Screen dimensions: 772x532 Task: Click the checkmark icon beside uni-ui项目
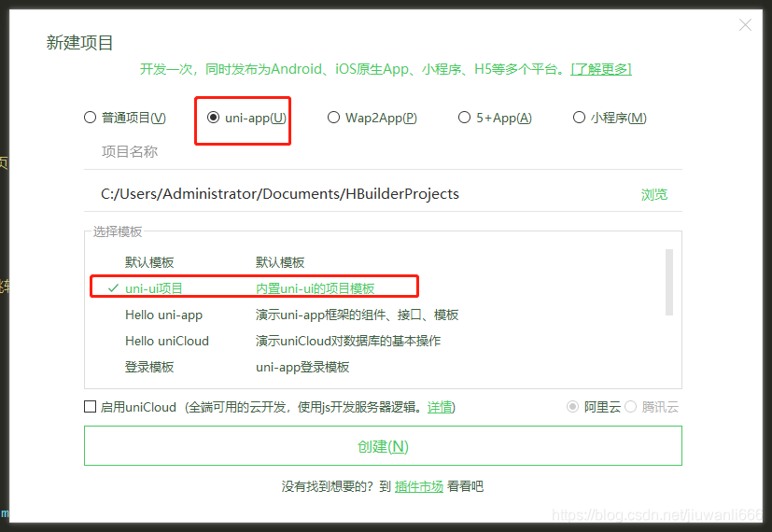[x=113, y=287]
